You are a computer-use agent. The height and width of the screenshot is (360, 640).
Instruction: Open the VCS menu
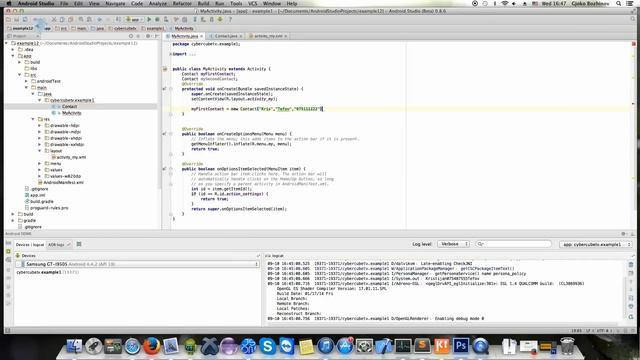pyautogui.click(x=253, y=3)
